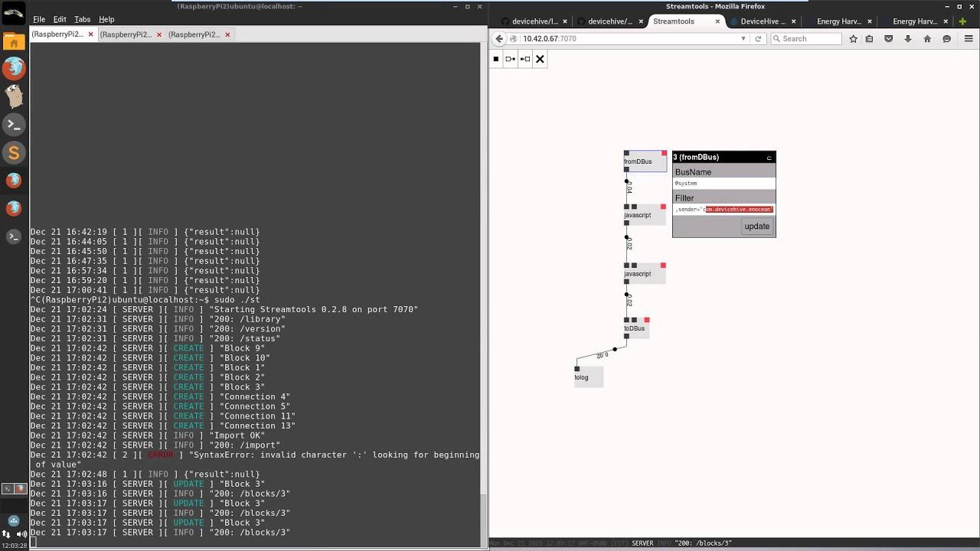Click the Streamtools toolbar icon with arrow-into-box
Screen dimensions: 980x551
pos(524,59)
